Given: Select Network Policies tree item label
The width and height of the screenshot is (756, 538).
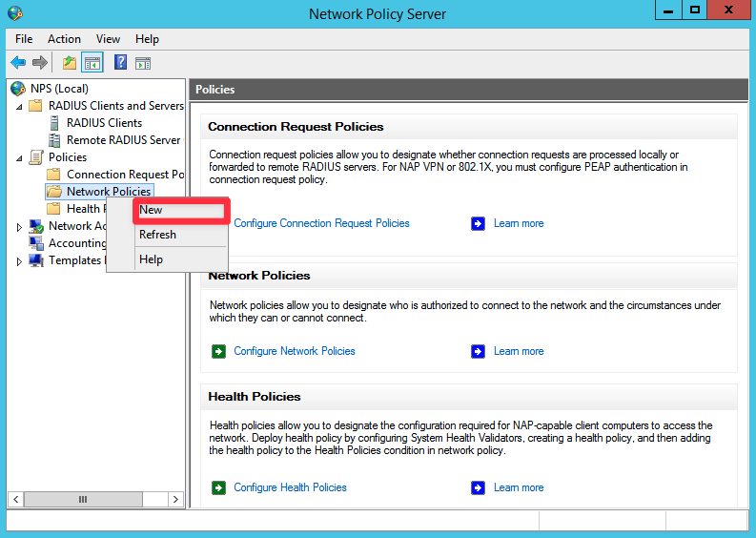Looking at the screenshot, I should click(109, 192).
